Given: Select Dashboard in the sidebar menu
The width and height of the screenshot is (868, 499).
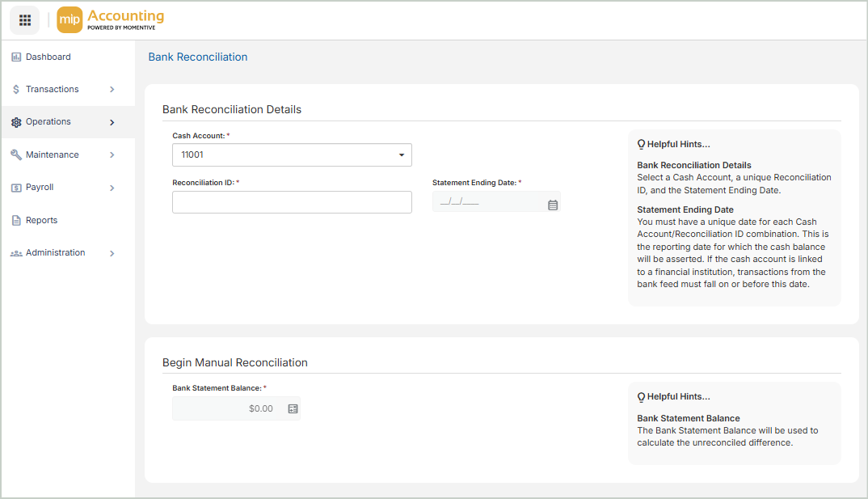Looking at the screenshot, I should click(48, 57).
